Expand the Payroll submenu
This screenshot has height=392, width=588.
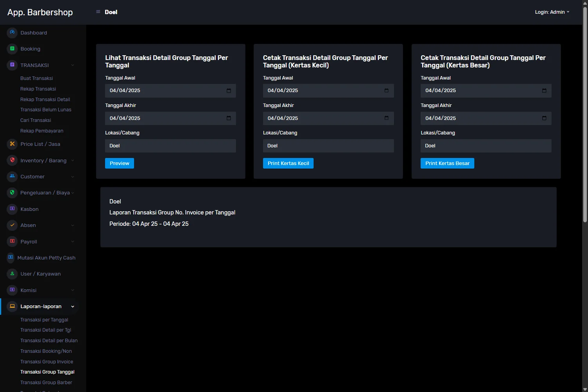[73, 241]
